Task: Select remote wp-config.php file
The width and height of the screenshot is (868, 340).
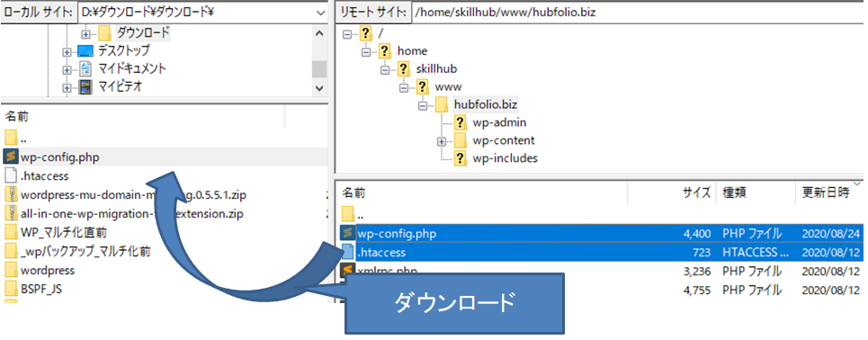Action: (x=600, y=234)
